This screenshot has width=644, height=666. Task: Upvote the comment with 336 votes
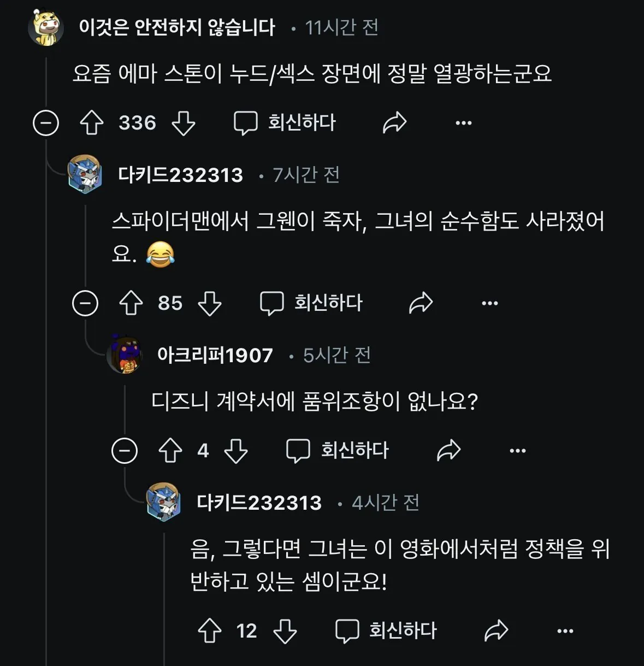(92, 123)
